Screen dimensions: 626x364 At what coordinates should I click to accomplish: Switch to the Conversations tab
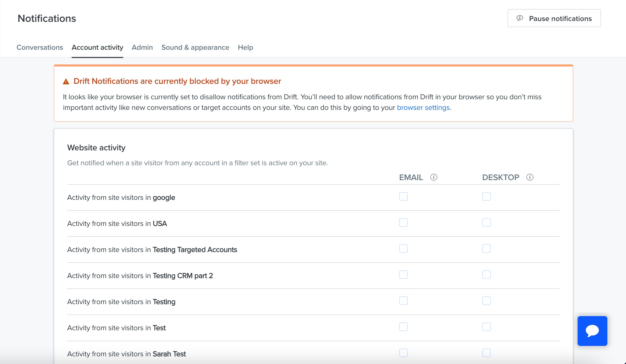[40, 47]
